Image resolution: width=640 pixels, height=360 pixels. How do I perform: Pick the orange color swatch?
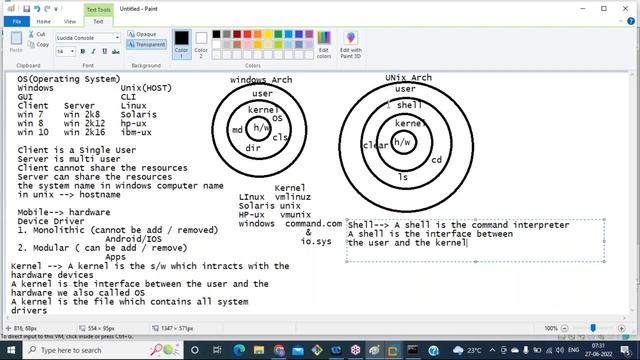(x=258, y=34)
